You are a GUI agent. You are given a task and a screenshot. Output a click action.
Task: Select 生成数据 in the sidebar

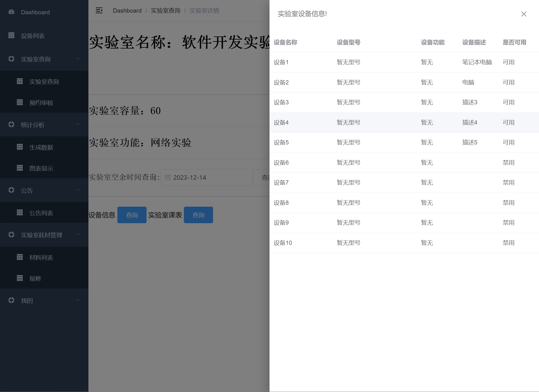tap(41, 147)
